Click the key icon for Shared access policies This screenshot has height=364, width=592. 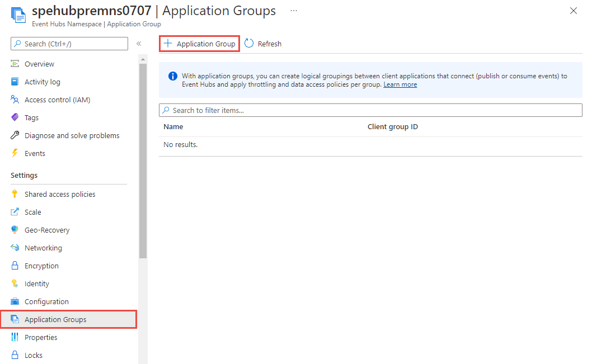pos(15,194)
